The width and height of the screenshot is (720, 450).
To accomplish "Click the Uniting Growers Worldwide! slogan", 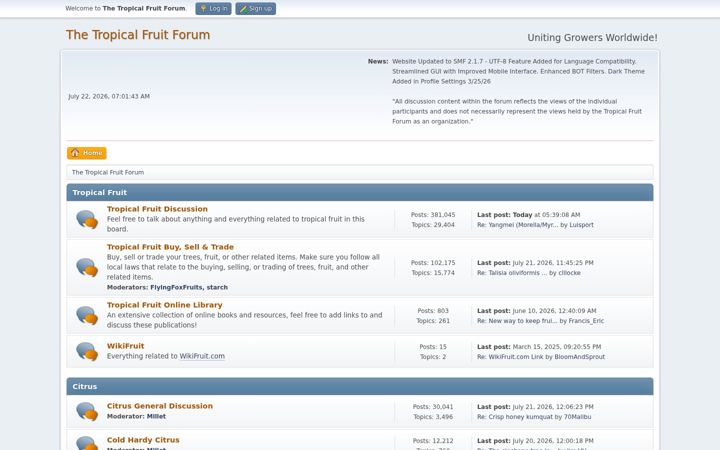I will tap(592, 38).
